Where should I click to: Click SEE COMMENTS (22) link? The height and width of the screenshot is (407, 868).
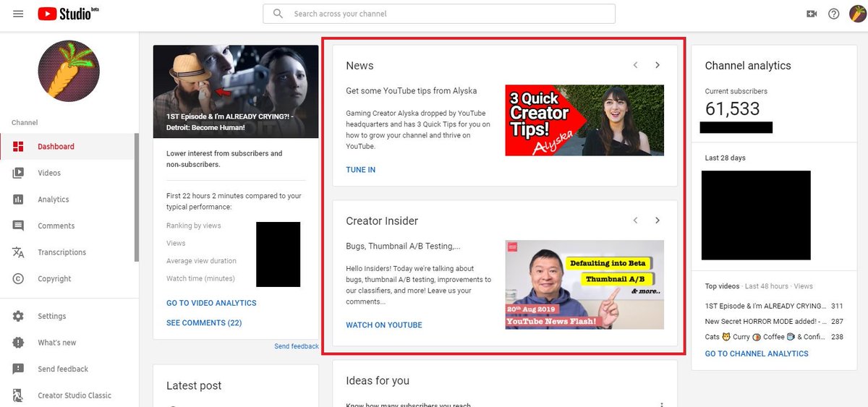pyautogui.click(x=204, y=323)
